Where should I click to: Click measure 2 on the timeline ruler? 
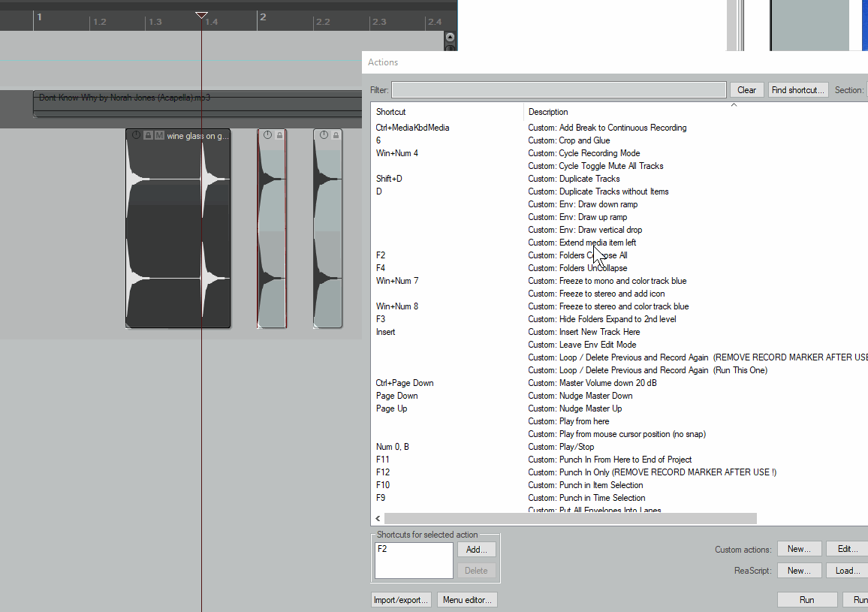(263, 17)
